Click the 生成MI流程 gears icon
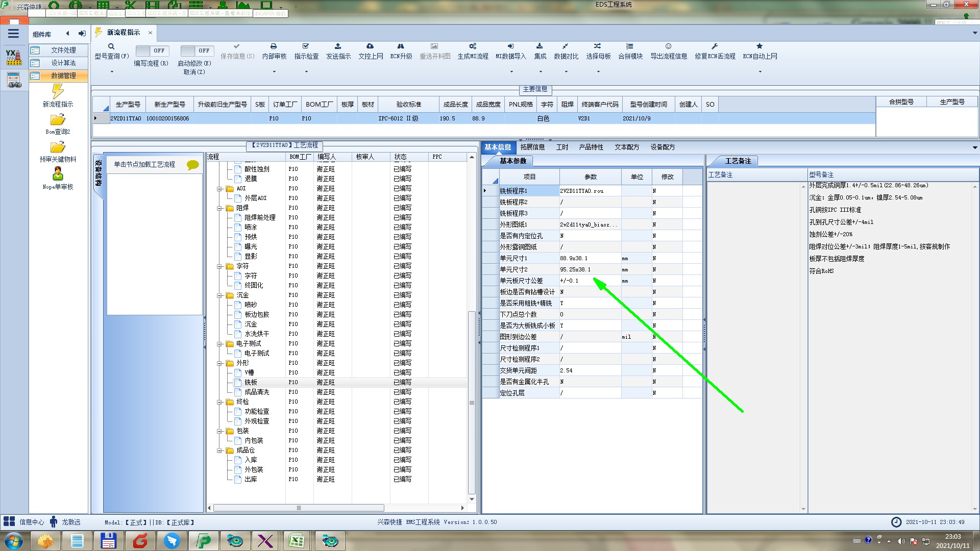 coord(473,46)
